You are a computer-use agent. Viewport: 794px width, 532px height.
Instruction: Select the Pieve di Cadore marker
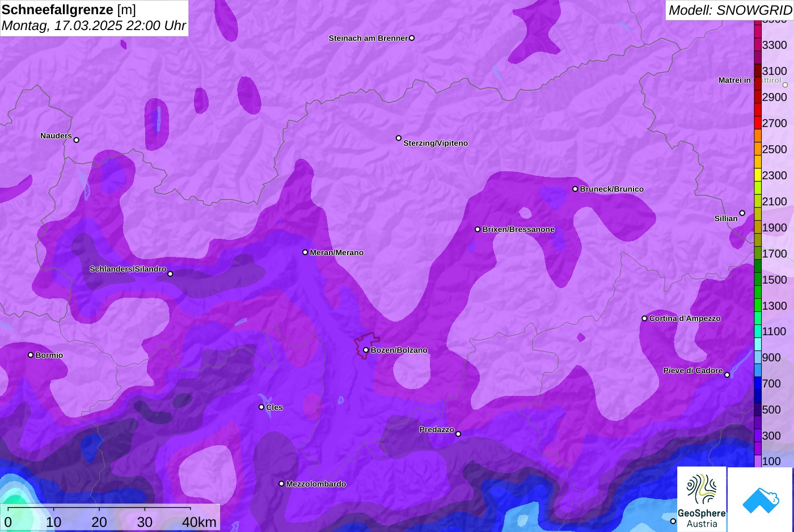(727, 375)
